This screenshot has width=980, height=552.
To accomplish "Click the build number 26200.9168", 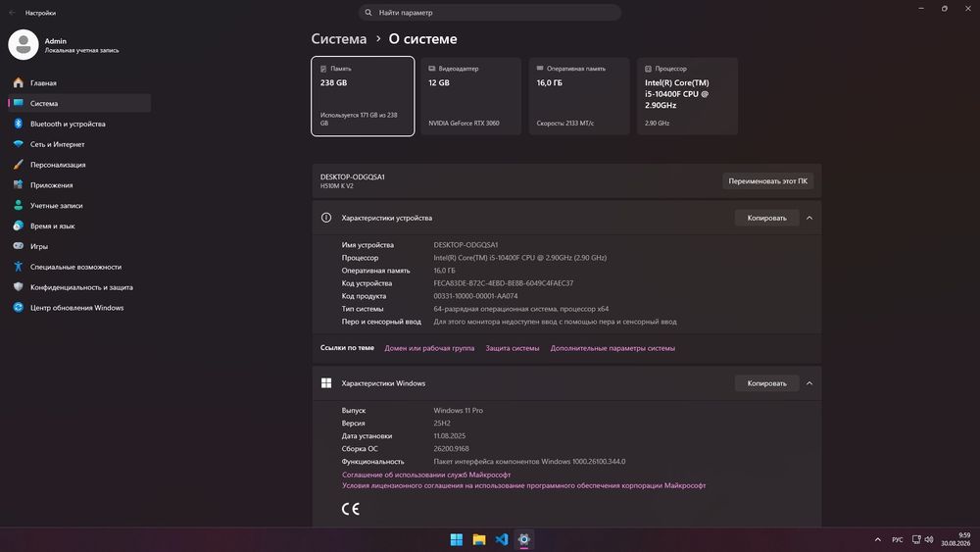I will (451, 448).
